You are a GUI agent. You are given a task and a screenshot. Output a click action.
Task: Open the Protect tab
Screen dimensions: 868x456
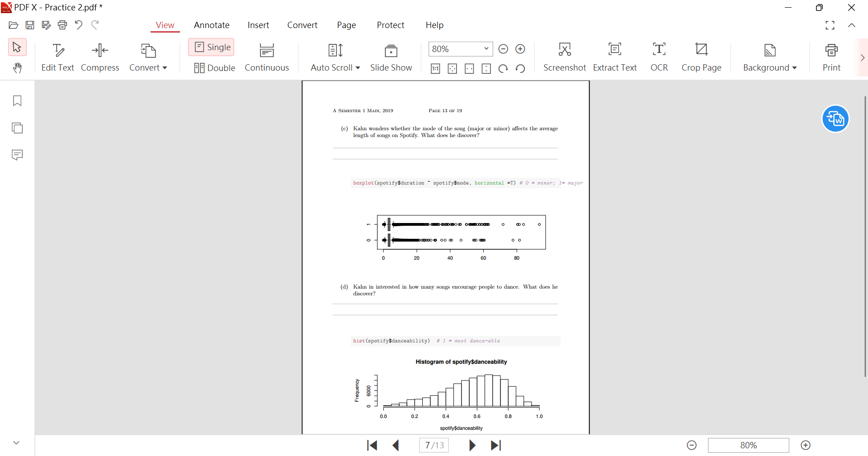coord(391,25)
